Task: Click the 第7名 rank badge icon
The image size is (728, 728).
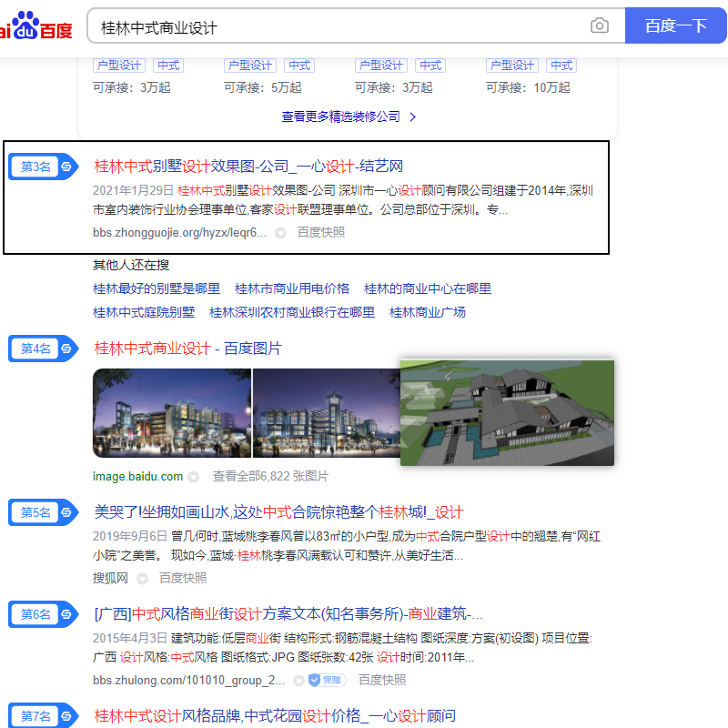Action: pos(43,715)
